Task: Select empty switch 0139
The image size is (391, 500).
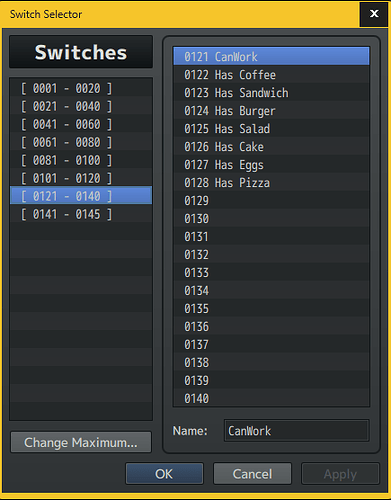Action: 271,381
